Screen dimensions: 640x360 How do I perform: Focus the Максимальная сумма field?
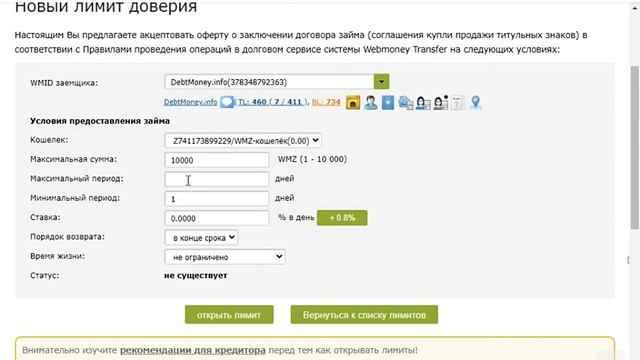pos(217,160)
